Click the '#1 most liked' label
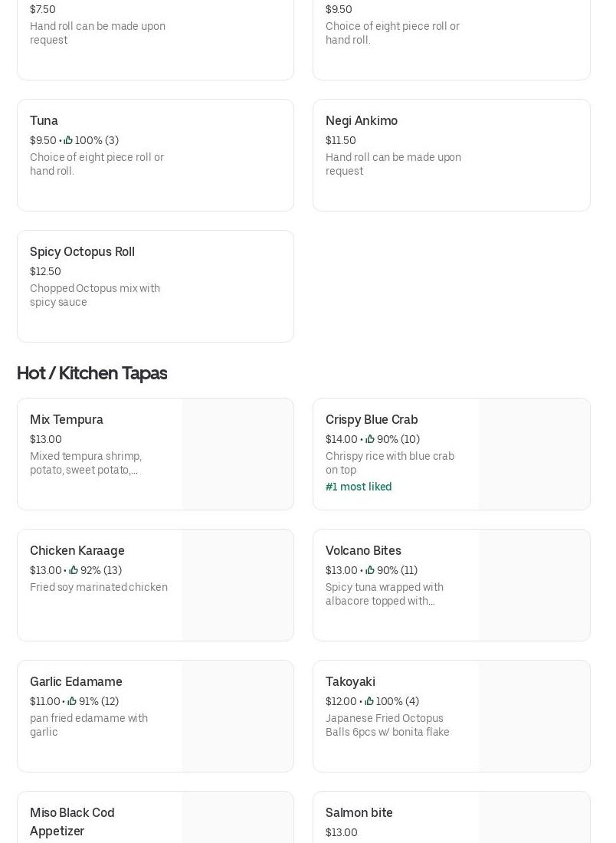Viewport: 616px width, 843px height. (x=359, y=487)
